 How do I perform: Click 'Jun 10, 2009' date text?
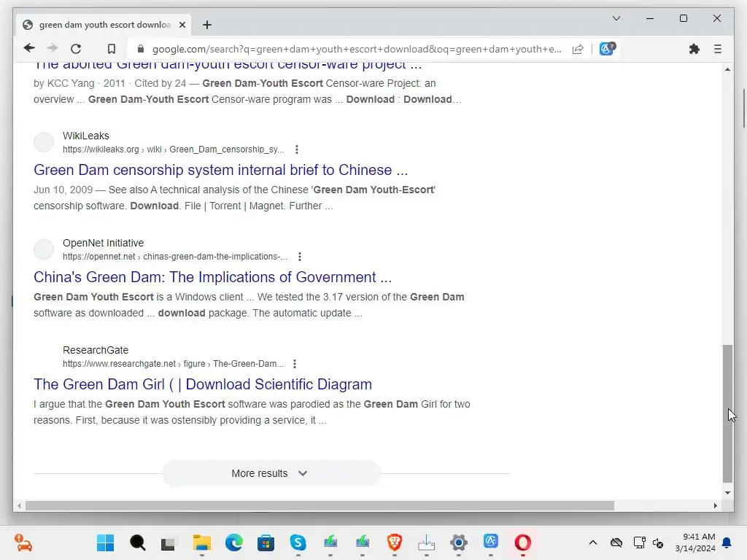(63, 190)
